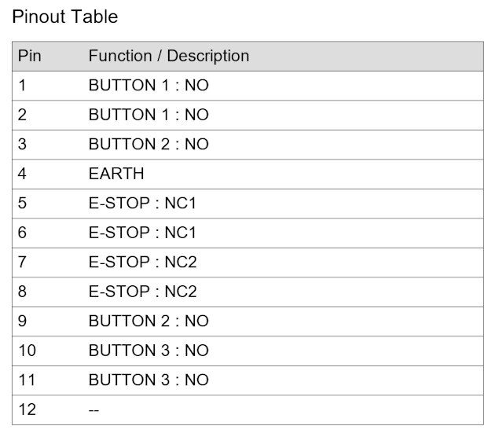
Task: Click pin 2 BUTTON 1 : NO description
Action: 148,115
